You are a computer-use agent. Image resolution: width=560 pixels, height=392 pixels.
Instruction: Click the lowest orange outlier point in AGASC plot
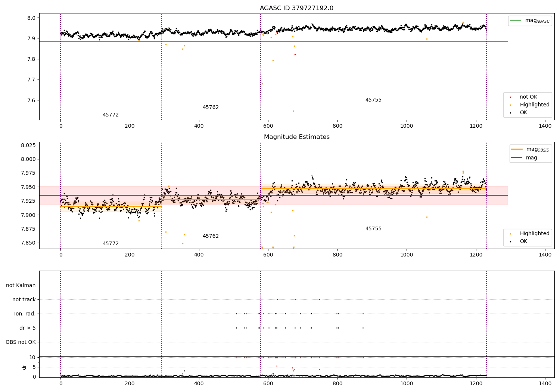tap(293, 111)
